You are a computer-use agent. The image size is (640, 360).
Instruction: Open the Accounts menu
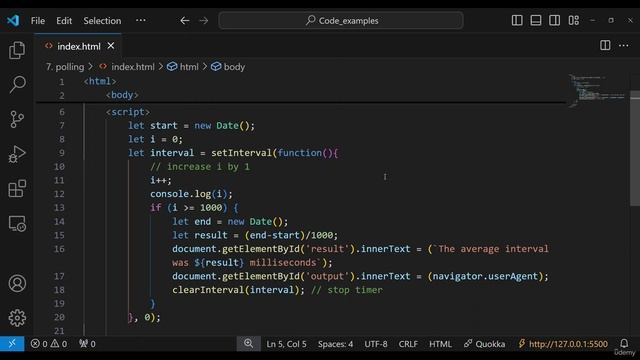17,283
